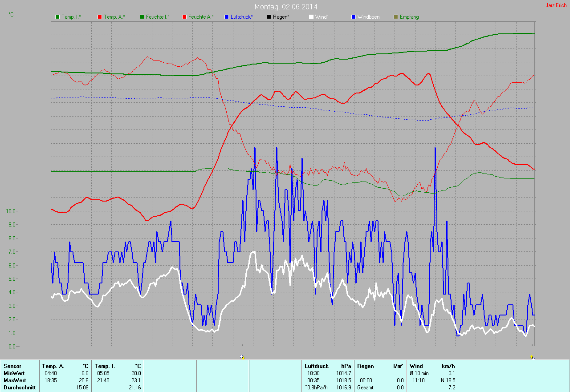Click the average pressure value '1016.9'
Viewport: 570px width, 392px height.
click(344, 388)
